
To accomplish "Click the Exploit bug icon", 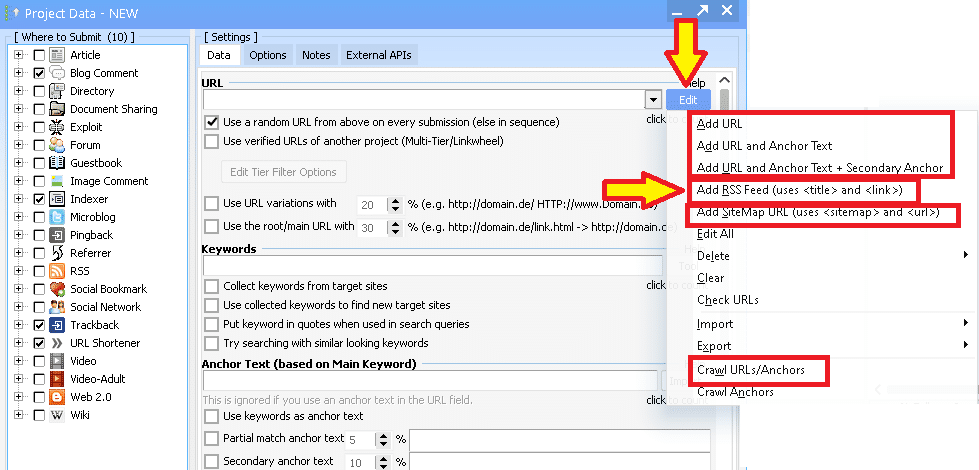I will 57,127.
